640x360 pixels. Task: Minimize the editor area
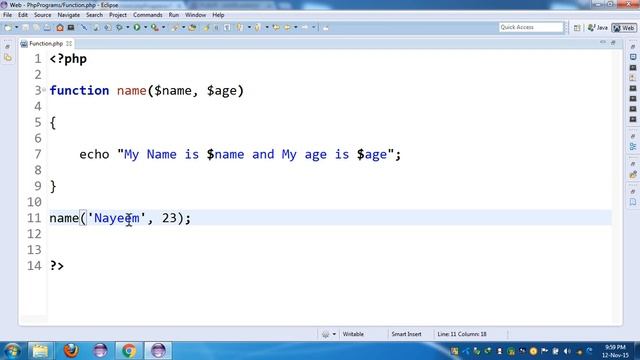pyautogui.click(x=603, y=42)
